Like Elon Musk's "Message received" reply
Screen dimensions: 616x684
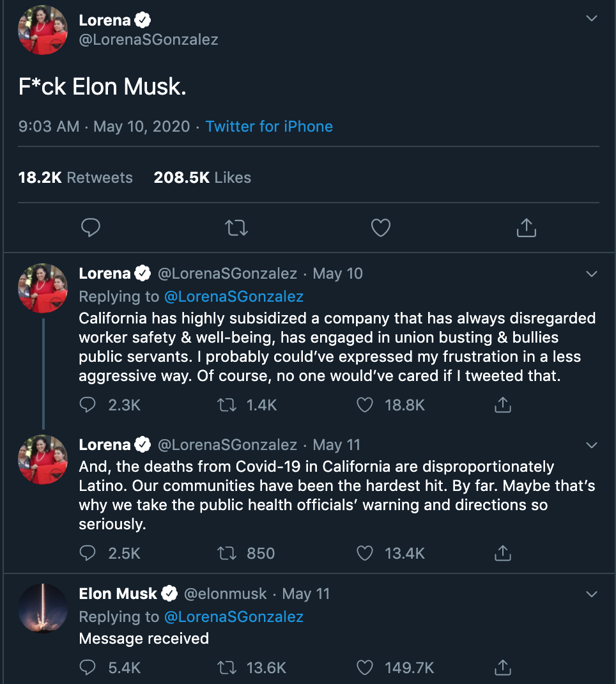[365, 667]
